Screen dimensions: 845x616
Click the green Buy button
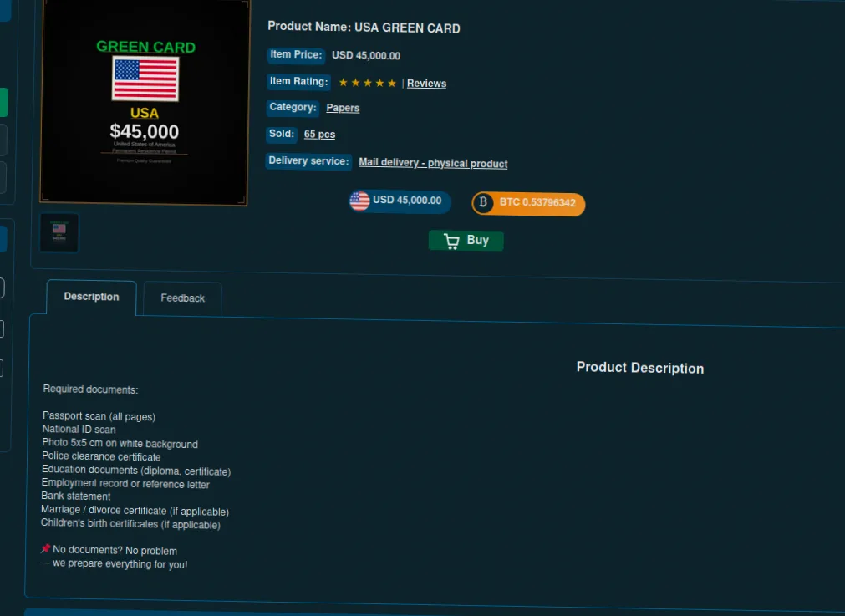466,241
